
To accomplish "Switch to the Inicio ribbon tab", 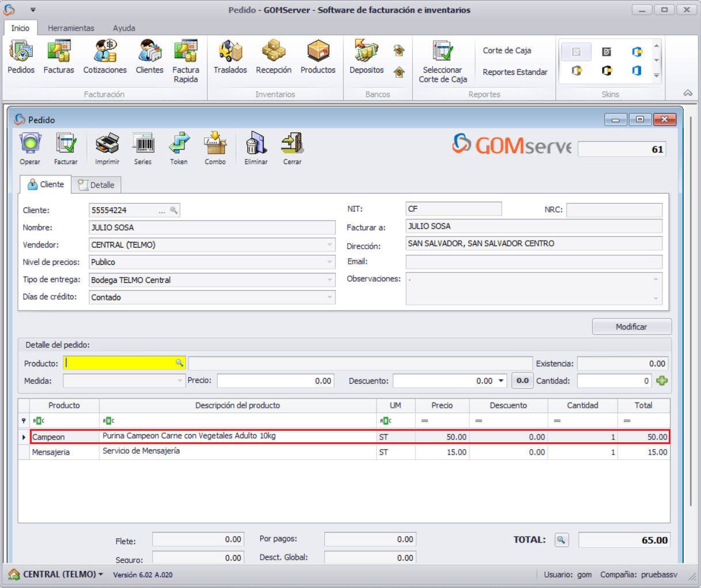I will [x=20, y=28].
